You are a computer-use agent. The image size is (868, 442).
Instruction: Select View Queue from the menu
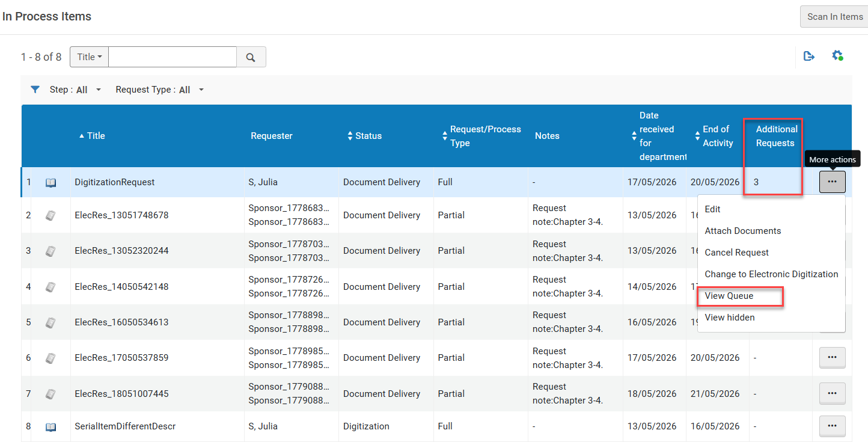pyautogui.click(x=729, y=296)
